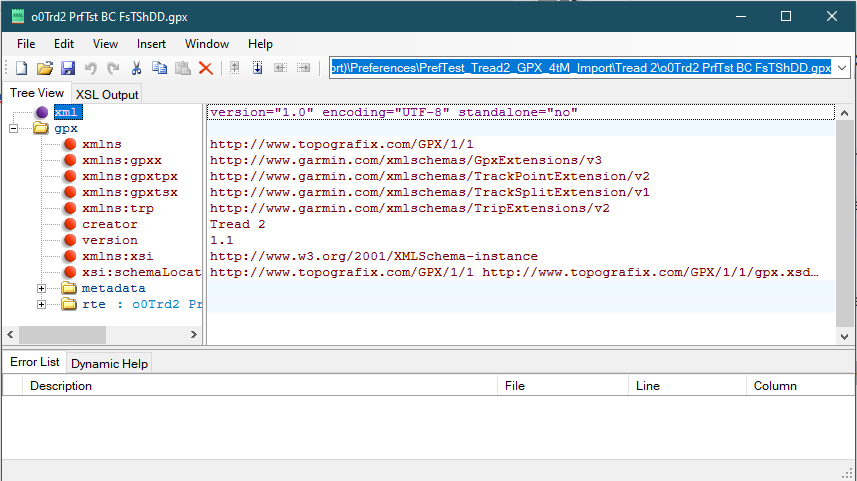Click the move-left (outdent) toolbar icon
857x481 pixels.
coord(280,68)
